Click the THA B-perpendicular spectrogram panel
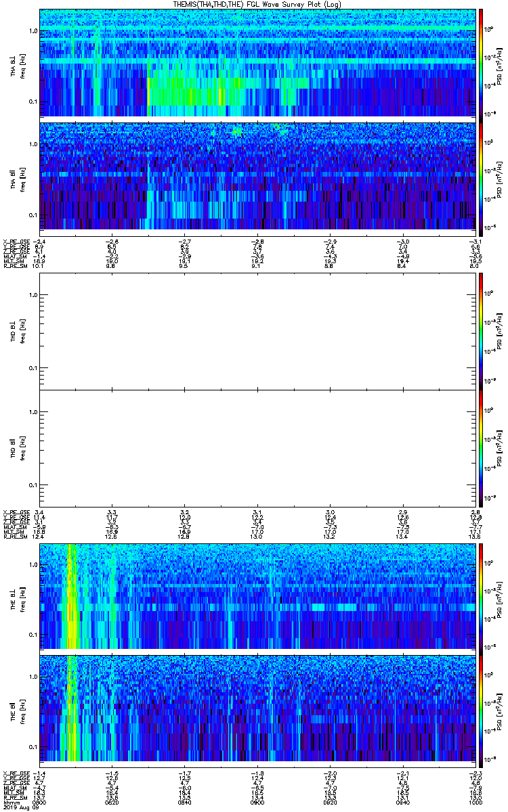508x812 pixels. tap(257, 63)
